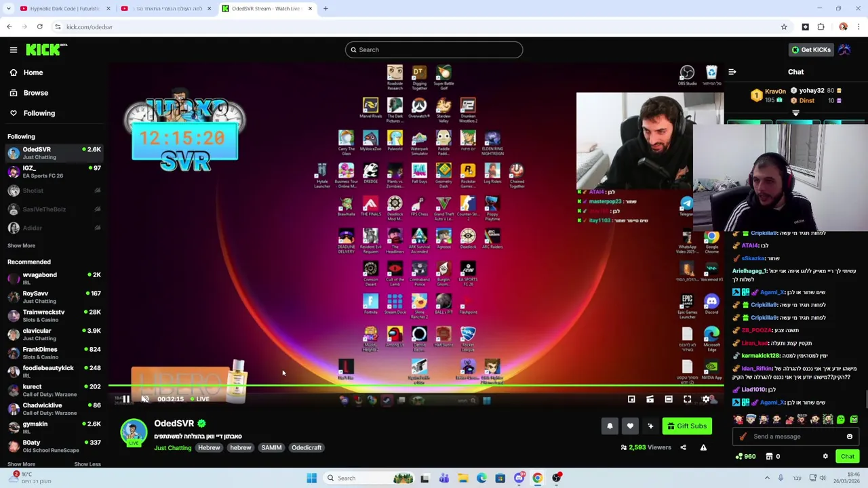Collapse Recommended list with Show Less
Image resolution: width=868 pixels, height=488 pixels.
pyautogui.click(x=87, y=464)
